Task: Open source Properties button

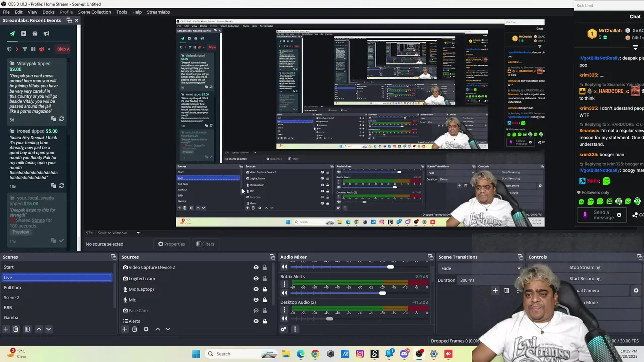Action: click(172, 244)
